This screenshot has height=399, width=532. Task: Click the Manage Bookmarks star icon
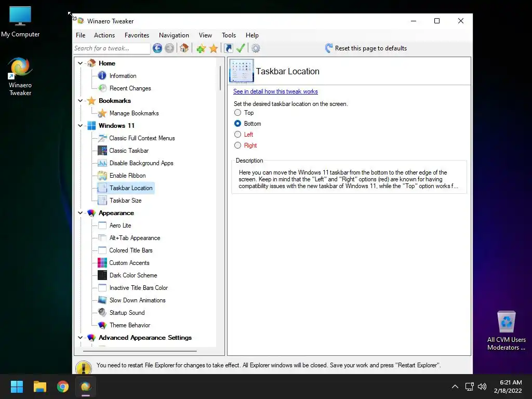pos(102,113)
